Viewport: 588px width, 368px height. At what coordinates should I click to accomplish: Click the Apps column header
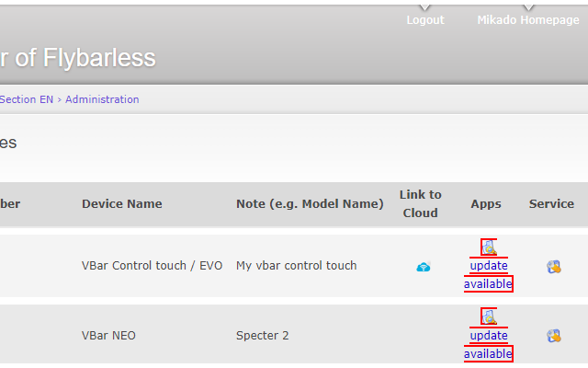486,204
